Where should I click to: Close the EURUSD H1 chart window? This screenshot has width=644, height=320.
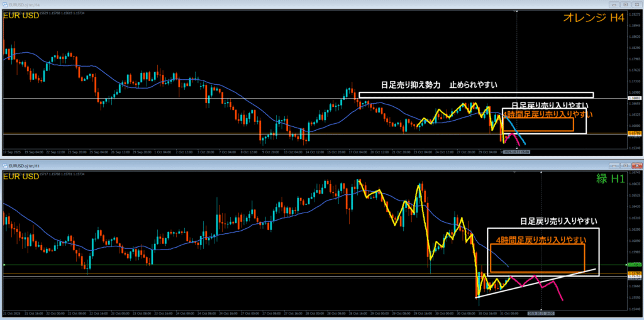636,165
